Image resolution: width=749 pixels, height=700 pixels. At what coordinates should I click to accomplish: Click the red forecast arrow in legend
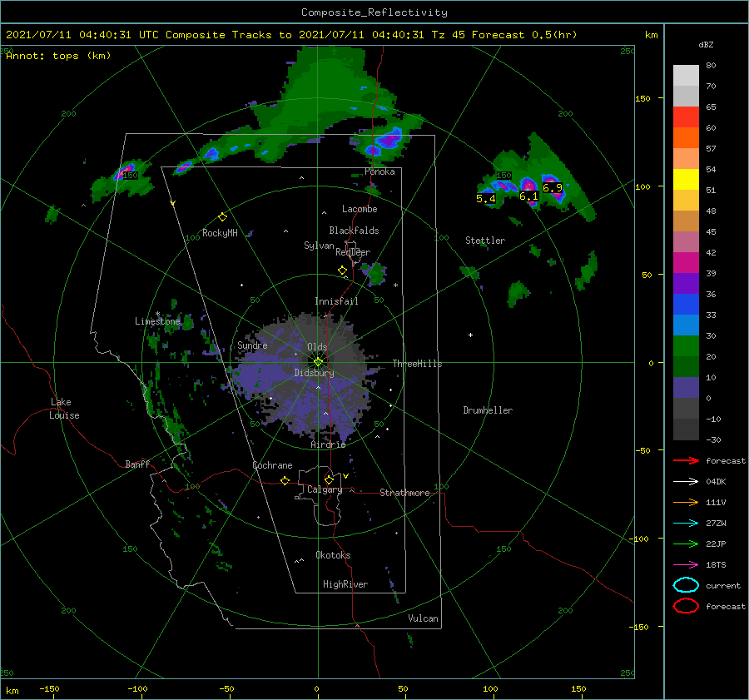[686, 460]
